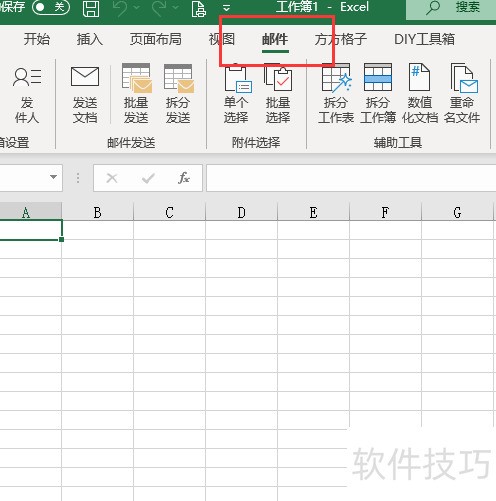Open the Customize Quick Access Toolbar dropdown
This screenshot has height=501, width=496.
(226, 8)
